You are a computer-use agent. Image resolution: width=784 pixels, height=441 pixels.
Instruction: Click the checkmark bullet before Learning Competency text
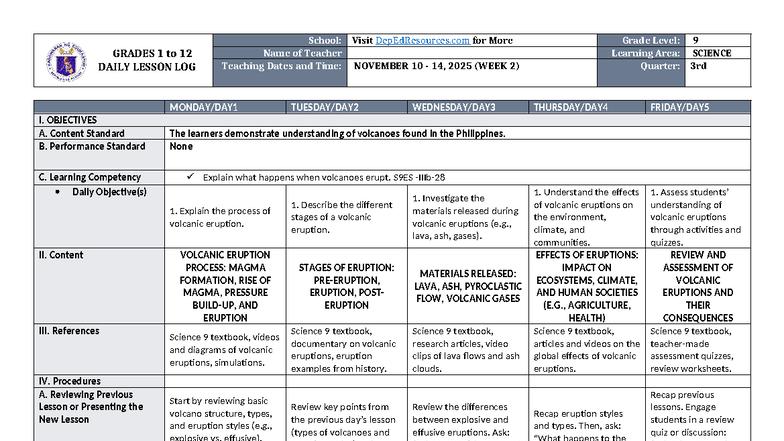coord(190,176)
